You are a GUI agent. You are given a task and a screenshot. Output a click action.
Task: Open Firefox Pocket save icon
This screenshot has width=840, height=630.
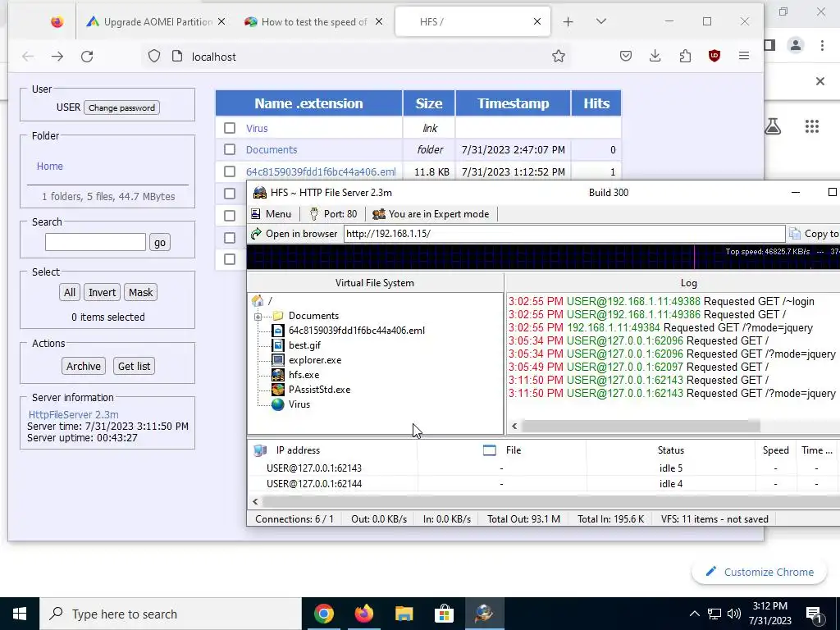(626, 56)
